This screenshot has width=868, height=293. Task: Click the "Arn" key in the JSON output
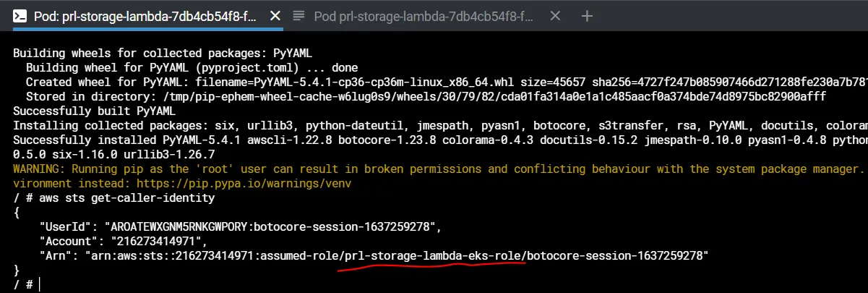tap(56, 255)
